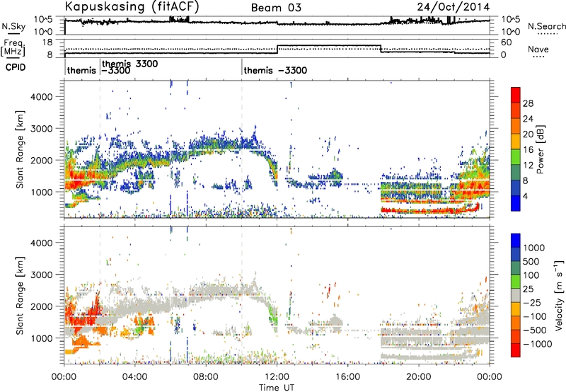566x392 pixels.
Task: Click the '08:00' time axis label
Action: [206, 377]
